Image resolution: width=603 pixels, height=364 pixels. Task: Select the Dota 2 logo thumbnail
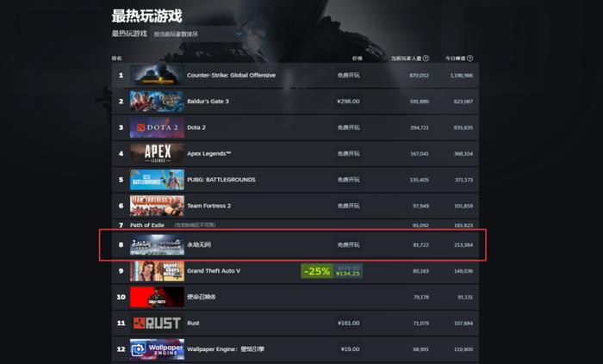coord(157,127)
